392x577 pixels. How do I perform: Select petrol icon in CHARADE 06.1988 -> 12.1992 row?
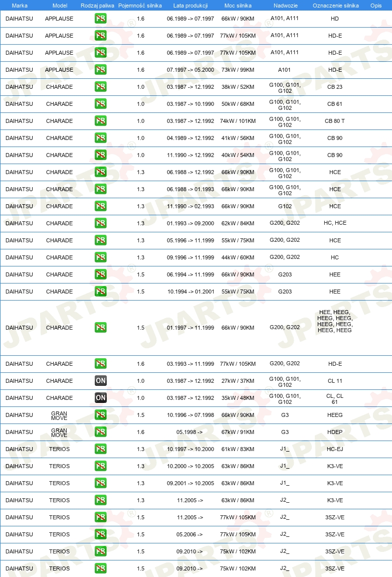tap(100, 172)
